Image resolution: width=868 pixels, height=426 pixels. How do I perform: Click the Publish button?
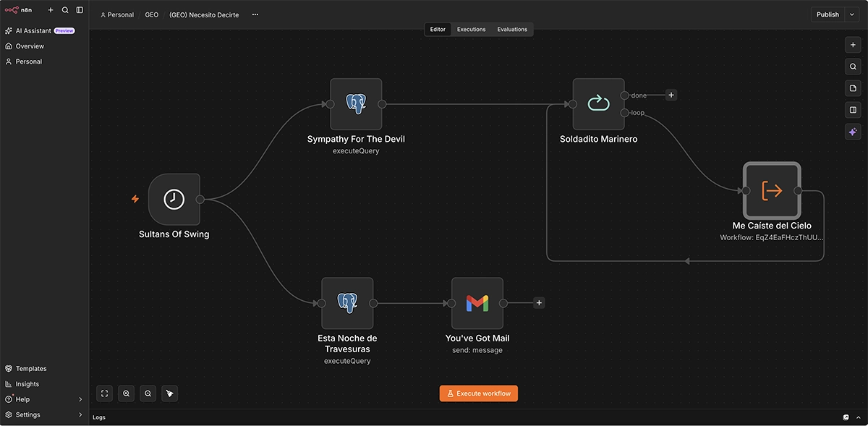[827, 14]
